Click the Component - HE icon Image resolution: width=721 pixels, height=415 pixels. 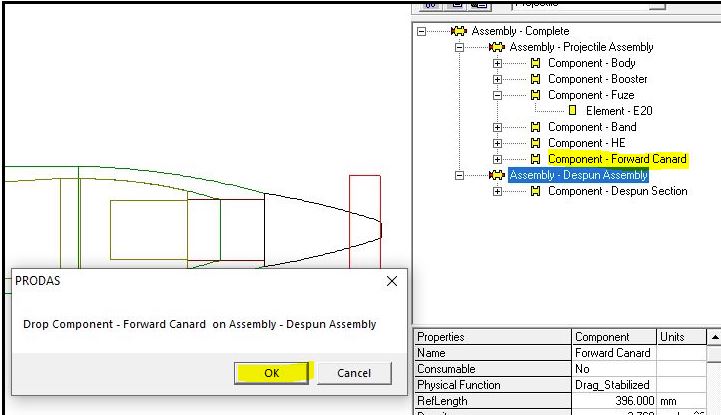click(536, 143)
